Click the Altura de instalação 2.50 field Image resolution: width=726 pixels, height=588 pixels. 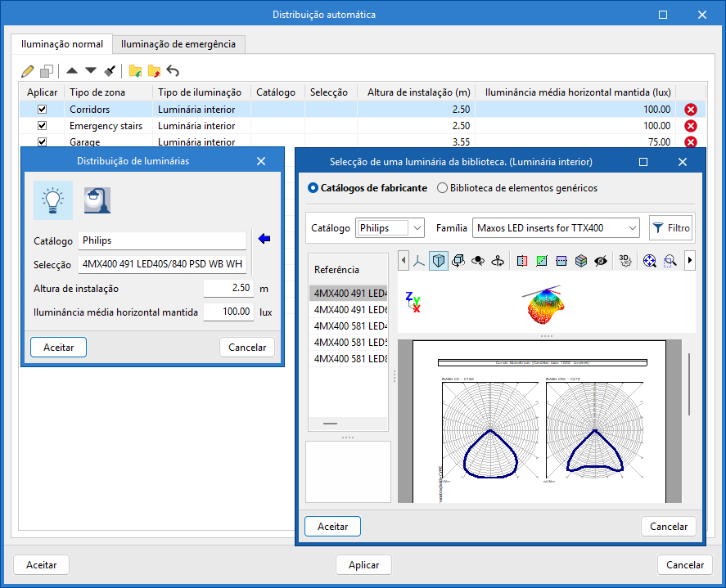coord(228,288)
